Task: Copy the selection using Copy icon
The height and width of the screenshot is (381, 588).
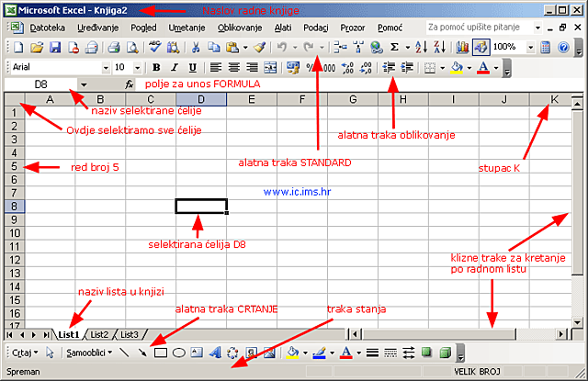Action: [x=214, y=48]
